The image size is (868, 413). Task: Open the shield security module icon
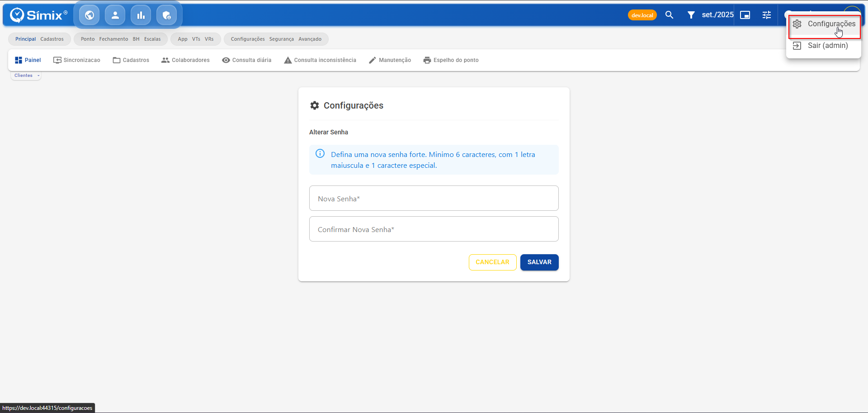[x=167, y=15]
